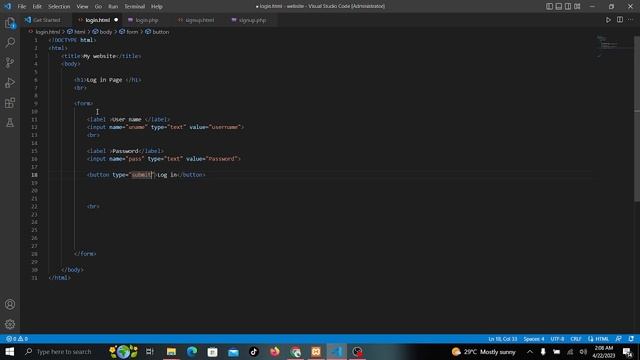Viewport: 640px width, 360px height.
Task: Click the unsaved dot on login.html tab
Action: click(x=116, y=20)
